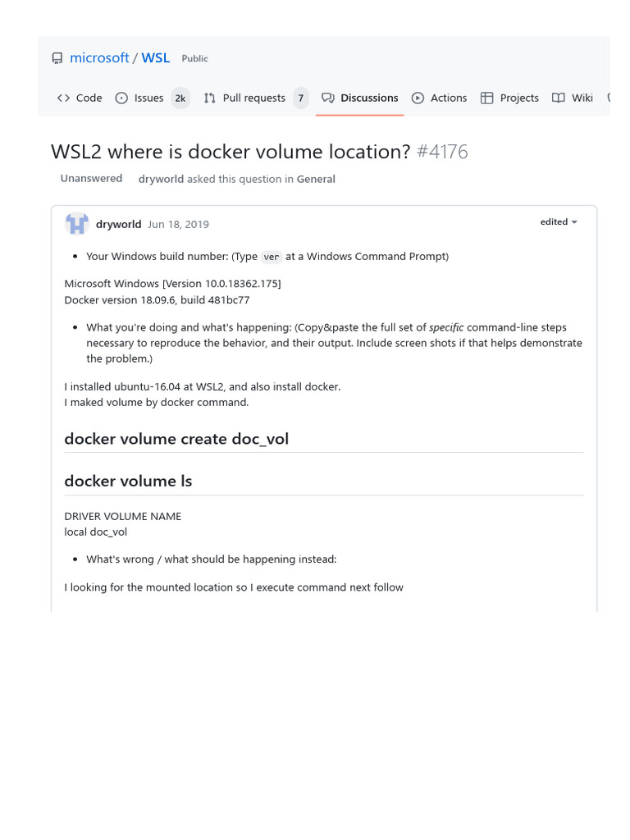The width and height of the screenshot is (630, 840).
Task: Click the Discussions speech bubble icon
Action: [328, 98]
